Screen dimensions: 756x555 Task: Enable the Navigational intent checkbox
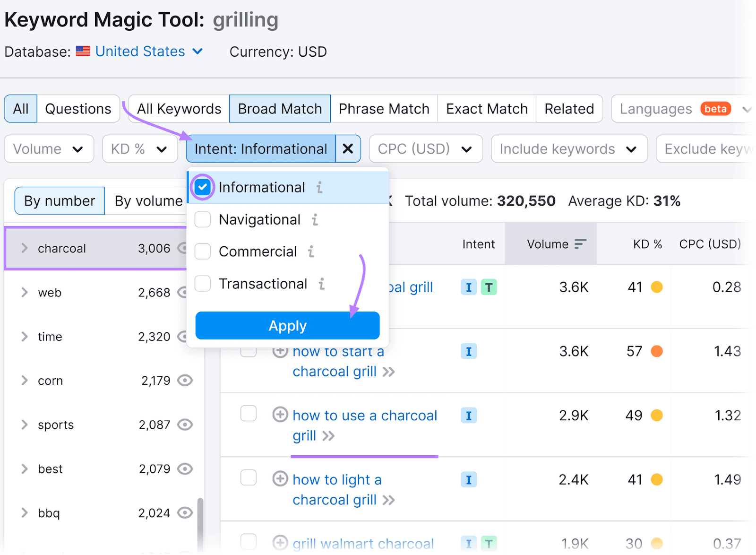click(x=203, y=219)
